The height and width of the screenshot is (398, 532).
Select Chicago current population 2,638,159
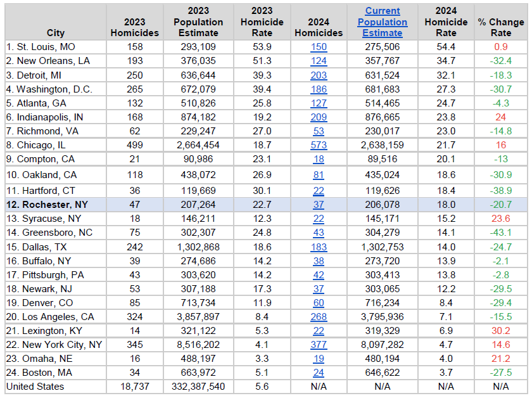coord(383,145)
